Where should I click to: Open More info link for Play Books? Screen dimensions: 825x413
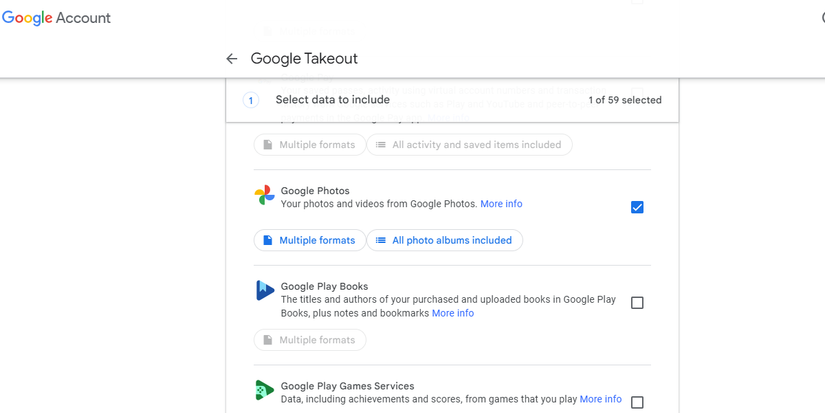pyautogui.click(x=453, y=313)
